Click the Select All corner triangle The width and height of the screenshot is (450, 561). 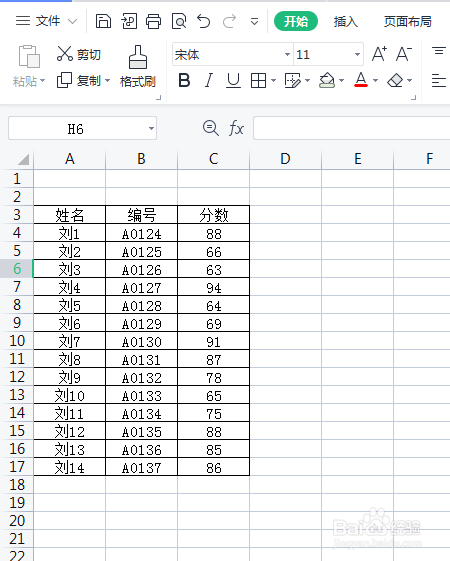coord(24,159)
